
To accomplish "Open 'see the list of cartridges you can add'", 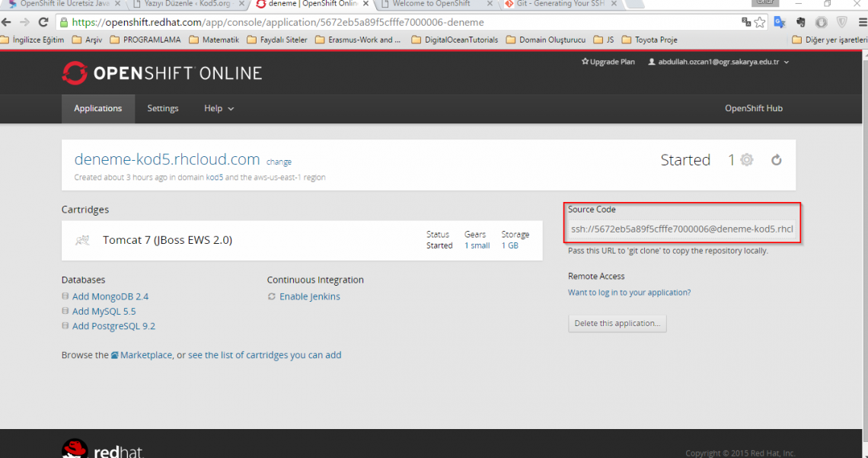I will click(x=265, y=355).
